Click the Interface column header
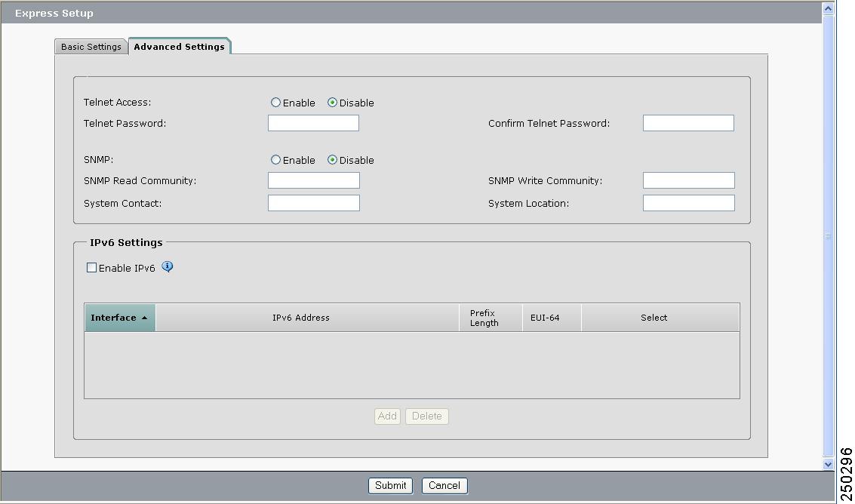The width and height of the screenshot is (855, 504). pos(120,318)
